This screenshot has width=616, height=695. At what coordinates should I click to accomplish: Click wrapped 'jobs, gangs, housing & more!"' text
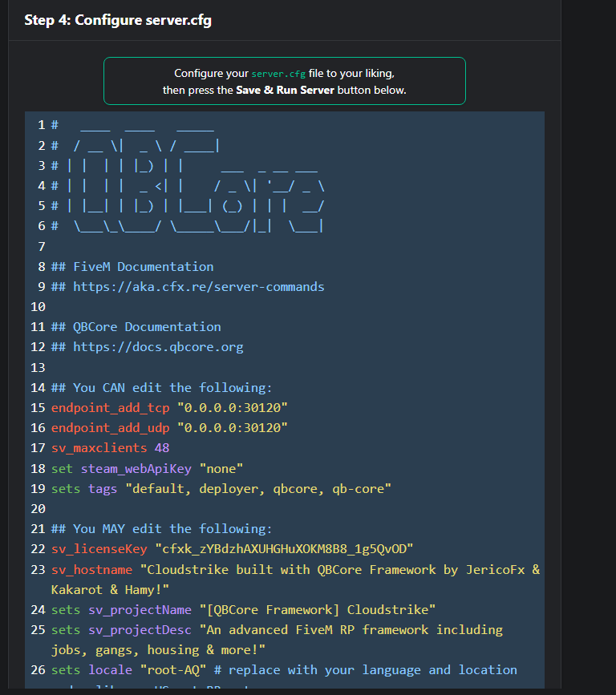pos(158,650)
